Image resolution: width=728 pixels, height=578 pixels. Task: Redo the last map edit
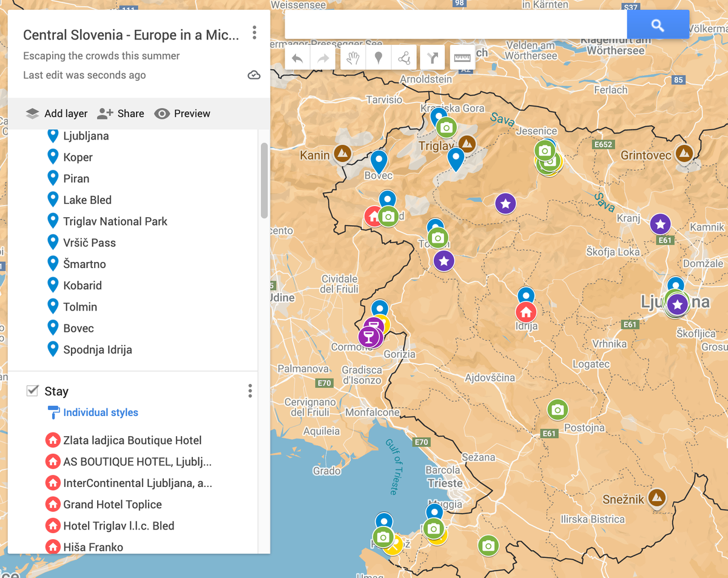coord(323,57)
